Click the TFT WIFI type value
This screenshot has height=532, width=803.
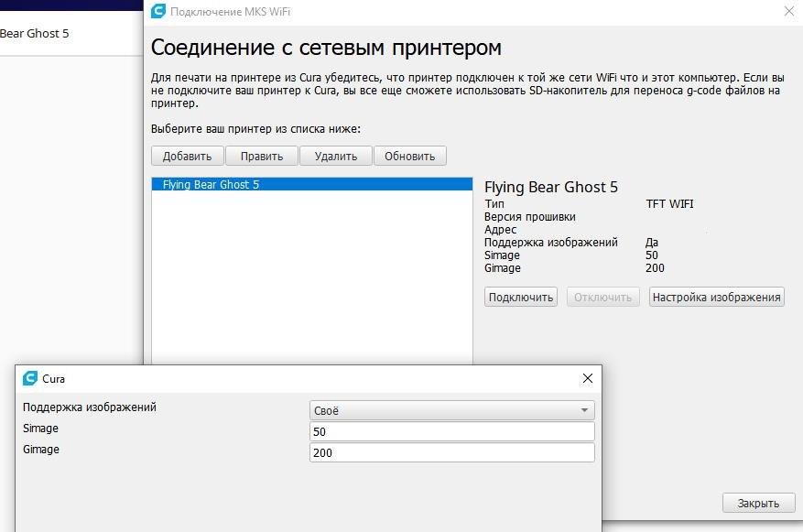669,204
